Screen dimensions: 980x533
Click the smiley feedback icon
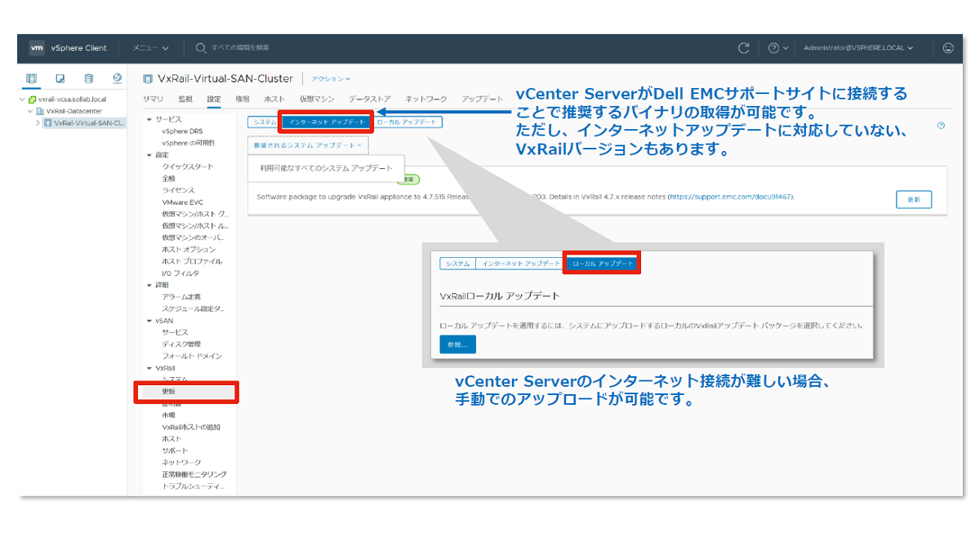948,48
